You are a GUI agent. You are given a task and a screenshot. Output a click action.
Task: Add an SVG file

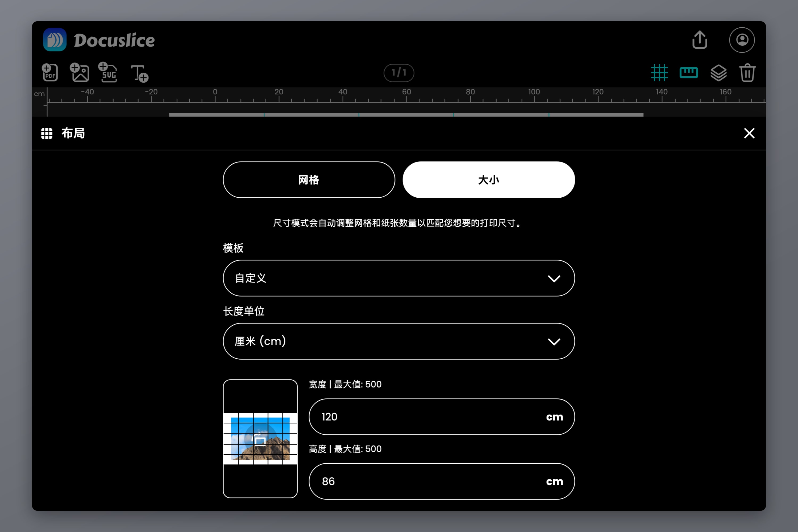coord(108,72)
